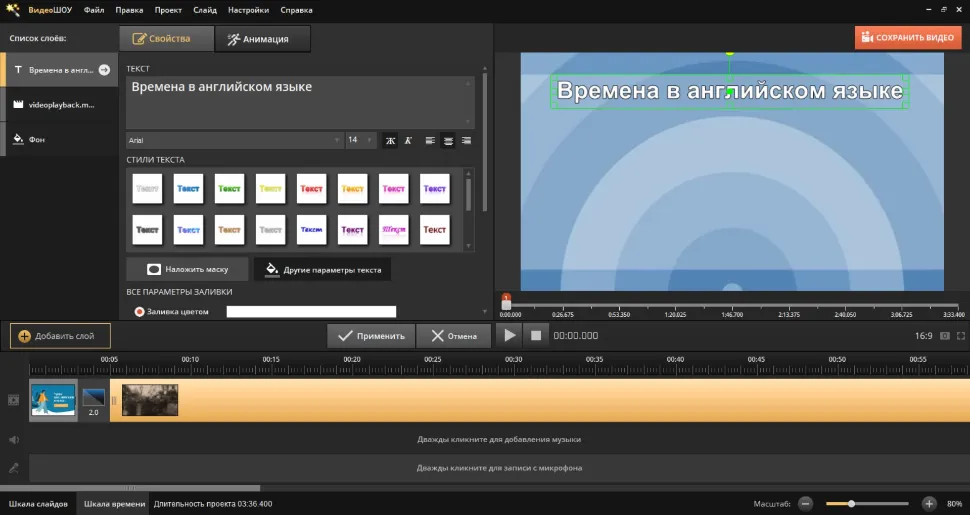Open the Слайд menu

205,10
